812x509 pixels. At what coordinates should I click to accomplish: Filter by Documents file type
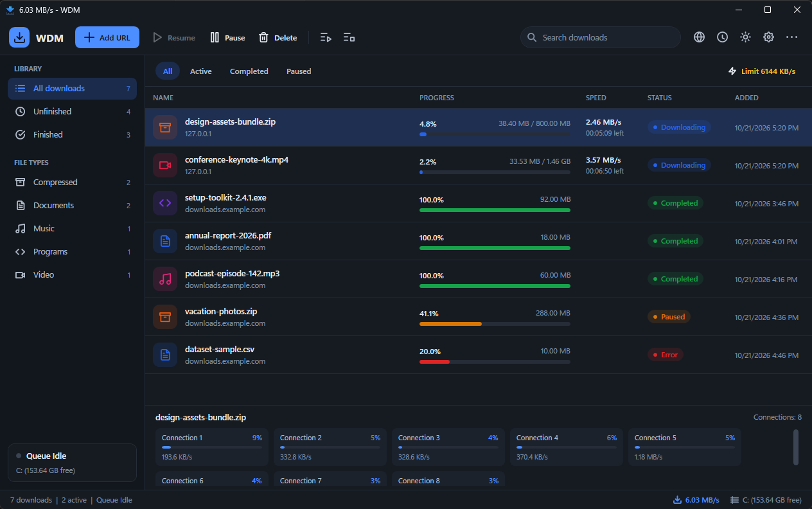coord(72,206)
